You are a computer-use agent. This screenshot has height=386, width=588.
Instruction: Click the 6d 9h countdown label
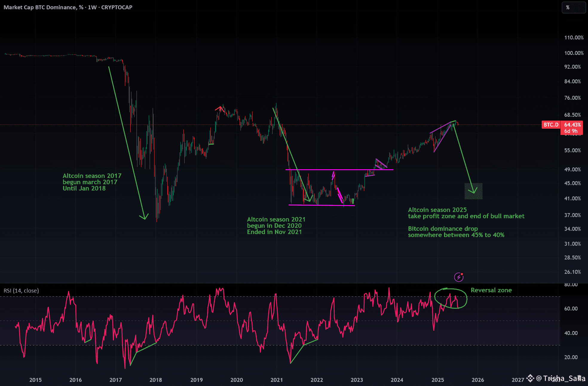(571, 131)
